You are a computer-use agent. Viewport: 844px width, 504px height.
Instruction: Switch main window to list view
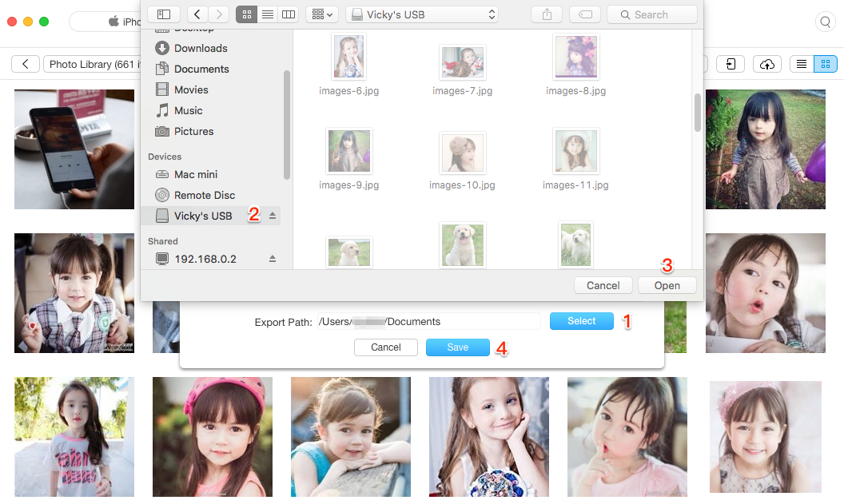[x=802, y=64]
